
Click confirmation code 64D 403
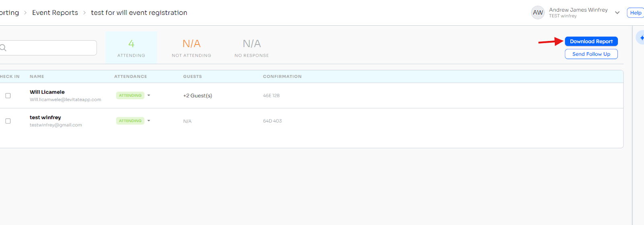coord(272,121)
